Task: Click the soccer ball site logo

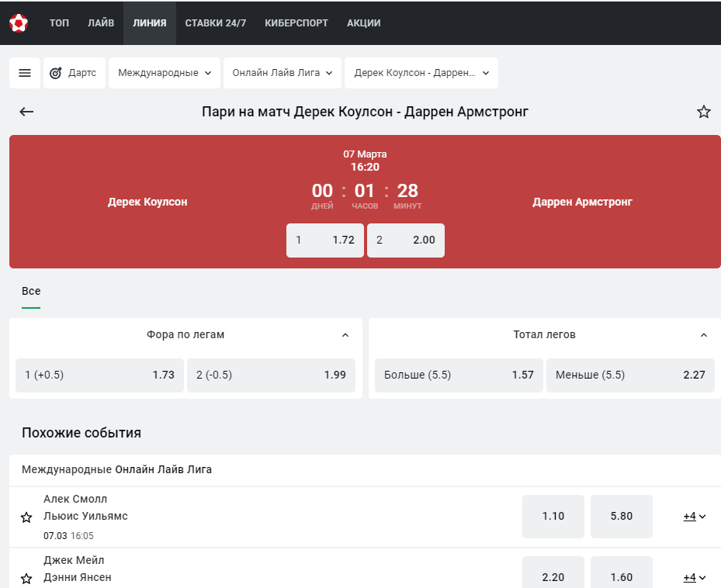Action: (19, 22)
